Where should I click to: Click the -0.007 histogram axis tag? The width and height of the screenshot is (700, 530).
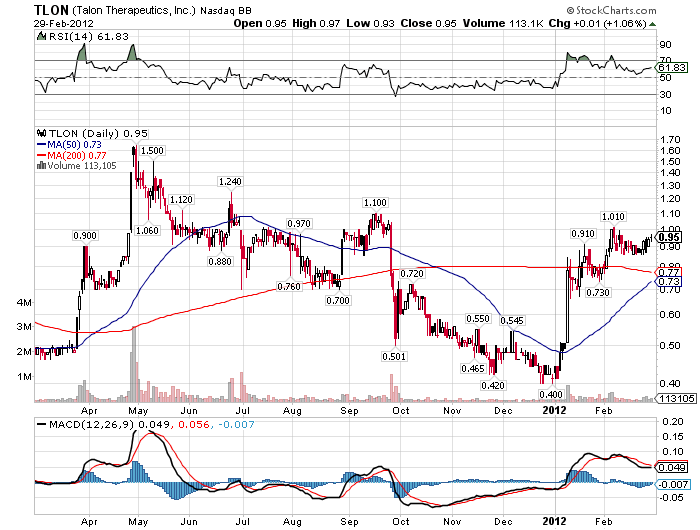[673, 484]
